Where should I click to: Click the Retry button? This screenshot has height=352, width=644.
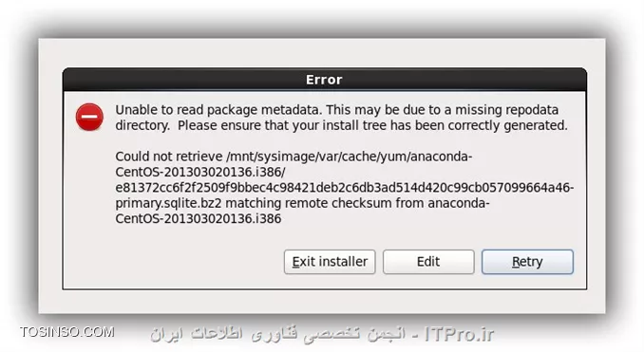(x=527, y=262)
